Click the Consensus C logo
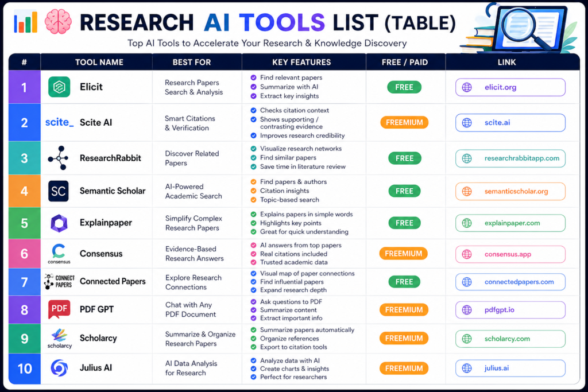 [x=59, y=254]
